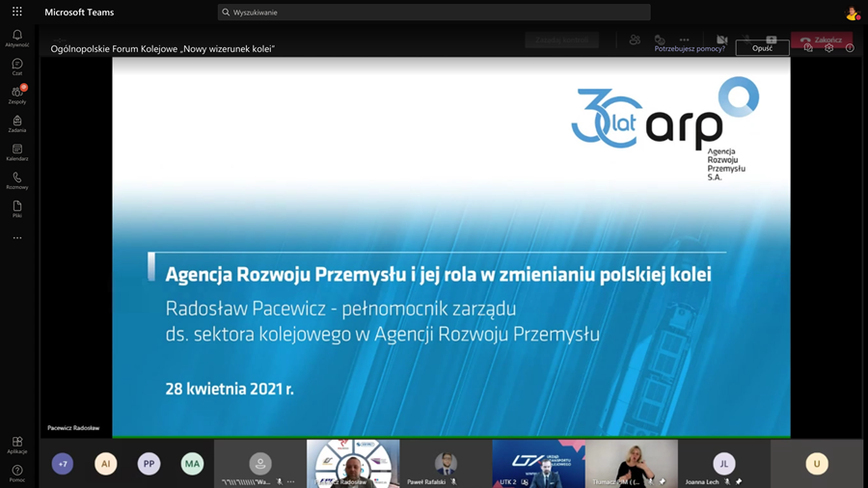The width and height of the screenshot is (868, 488).
Task: Open the meeting chat icon
Action: click(660, 40)
